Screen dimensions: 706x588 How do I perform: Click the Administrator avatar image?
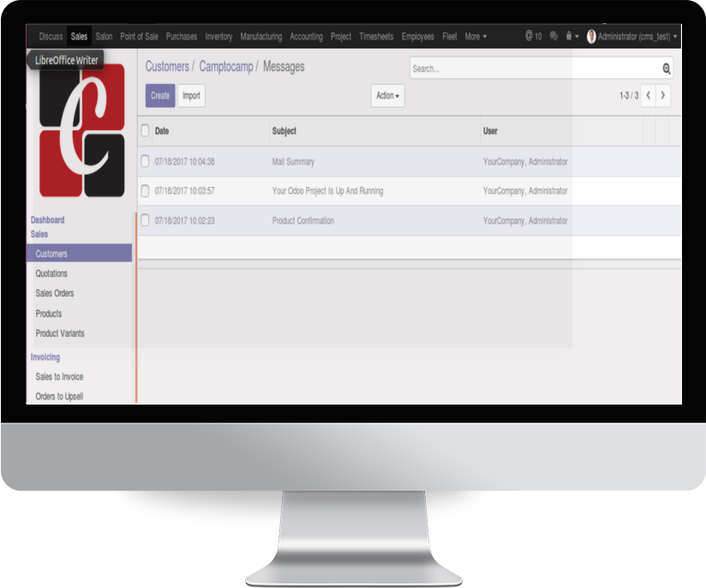[x=592, y=37]
